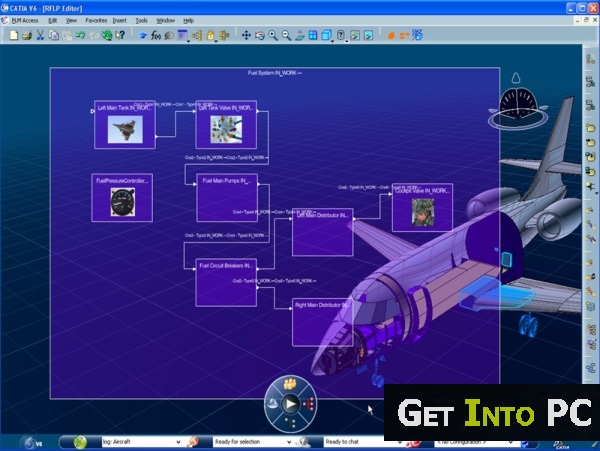Select the Cockpit Valve block

[x=422, y=207]
